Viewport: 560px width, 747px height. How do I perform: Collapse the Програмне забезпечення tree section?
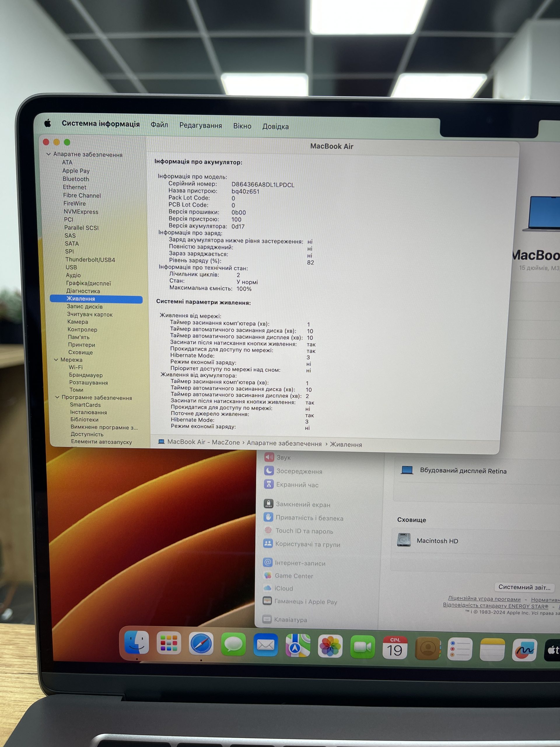tap(57, 397)
